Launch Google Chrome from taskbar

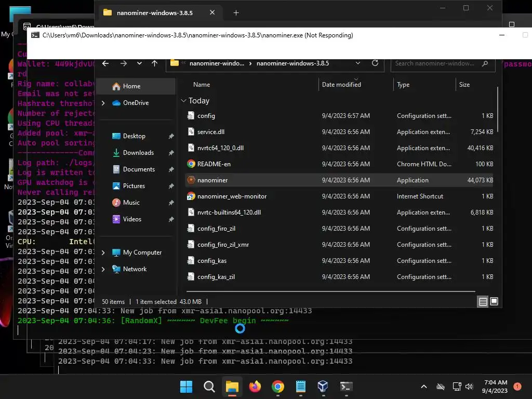click(278, 387)
